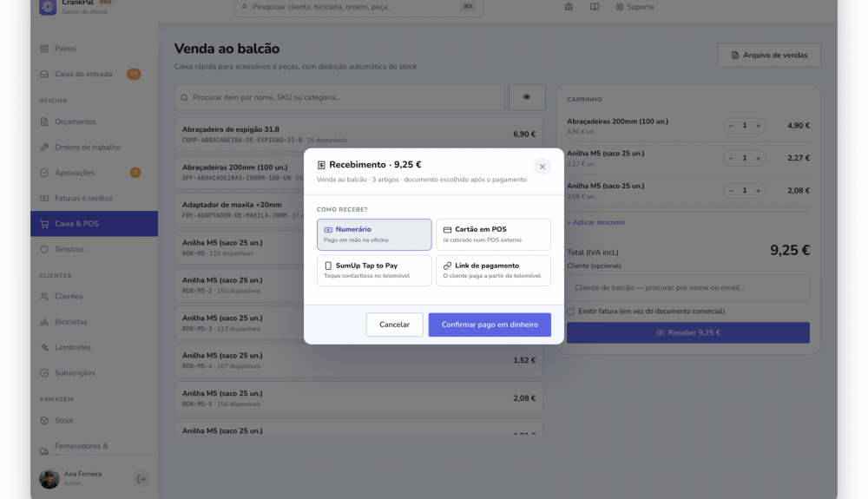Focus the item search by nome, SKU field
Image resolution: width=868 pixels, height=499 pixels.
[x=339, y=97]
